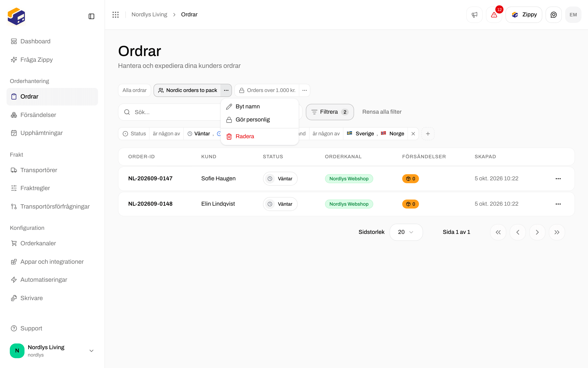Open Fraktregler page
The image size is (588, 368).
(52, 188)
